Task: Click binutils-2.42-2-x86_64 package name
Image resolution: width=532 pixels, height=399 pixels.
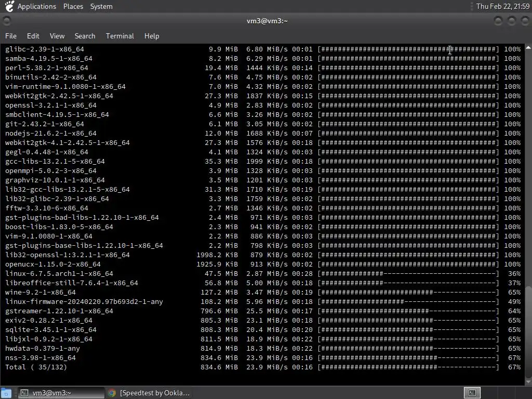Action: click(51, 77)
